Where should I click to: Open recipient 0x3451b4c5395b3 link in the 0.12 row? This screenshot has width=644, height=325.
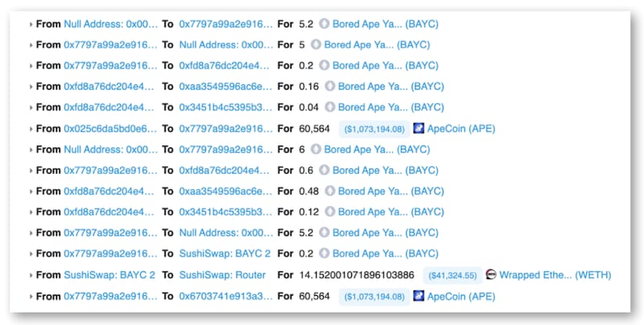click(225, 212)
